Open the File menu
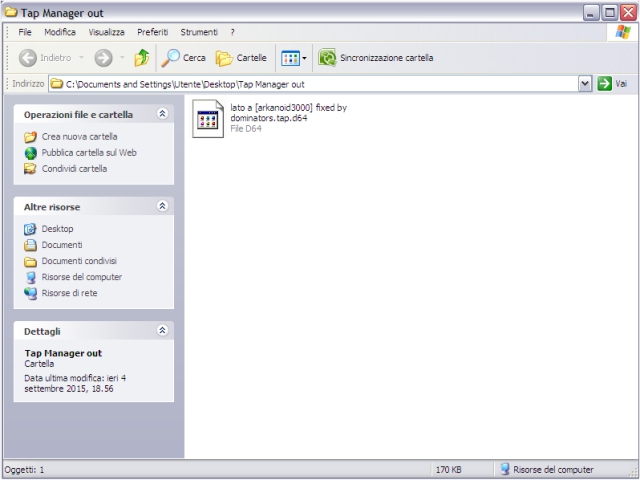 click(25, 32)
